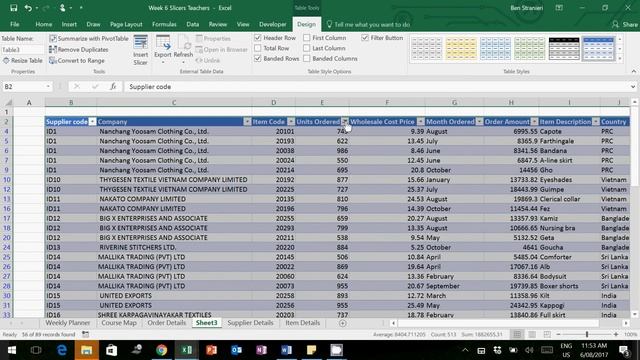Open the Page Layout ribbon tab
Screen dimensions: 640x360
(x=126, y=24)
